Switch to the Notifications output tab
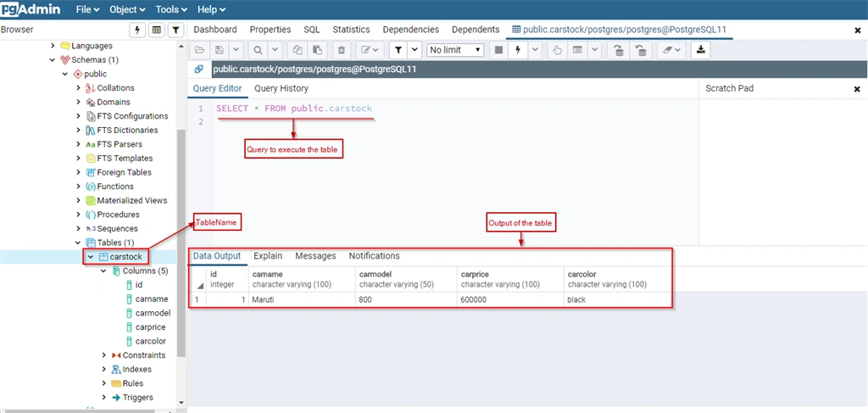The width and height of the screenshot is (868, 413). [x=374, y=256]
